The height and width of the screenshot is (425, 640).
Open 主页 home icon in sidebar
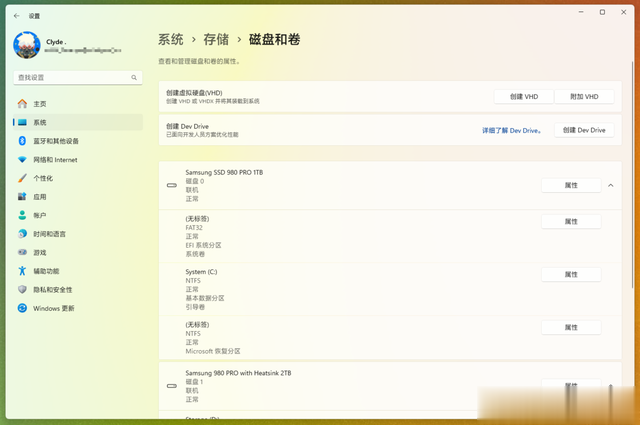coord(22,104)
